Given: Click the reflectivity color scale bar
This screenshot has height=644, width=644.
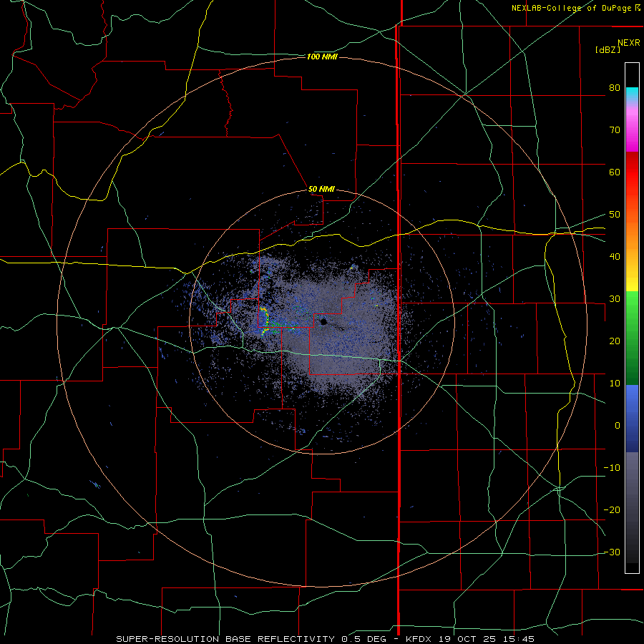Looking at the screenshot, I should 632,318.
